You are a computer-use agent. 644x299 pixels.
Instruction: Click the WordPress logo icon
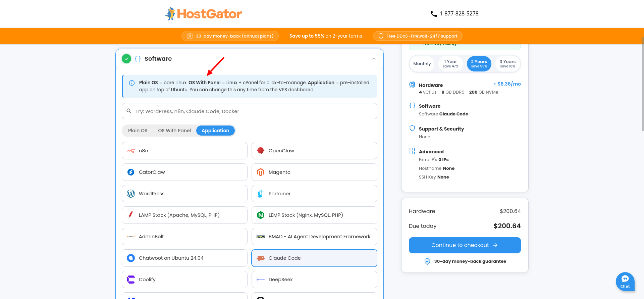tap(131, 194)
